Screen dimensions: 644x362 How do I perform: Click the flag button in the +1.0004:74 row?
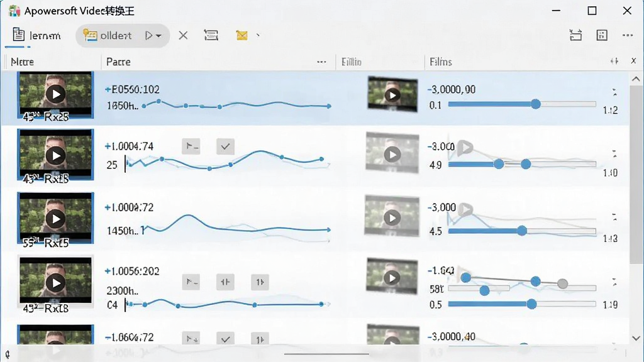[191, 146]
